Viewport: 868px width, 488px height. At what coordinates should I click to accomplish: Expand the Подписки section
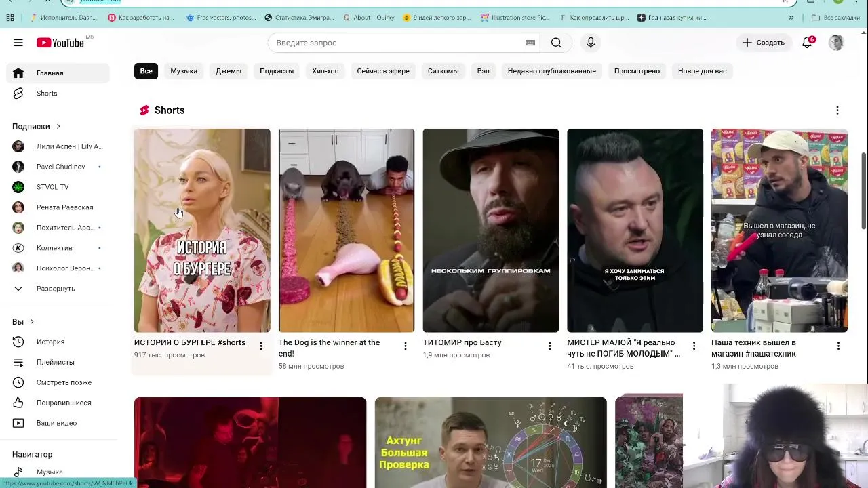tap(37, 127)
